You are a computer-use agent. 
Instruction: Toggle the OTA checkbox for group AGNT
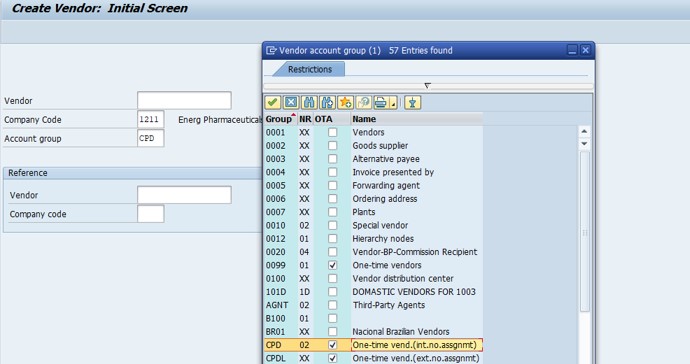pyautogui.click(x=333, y=305)
